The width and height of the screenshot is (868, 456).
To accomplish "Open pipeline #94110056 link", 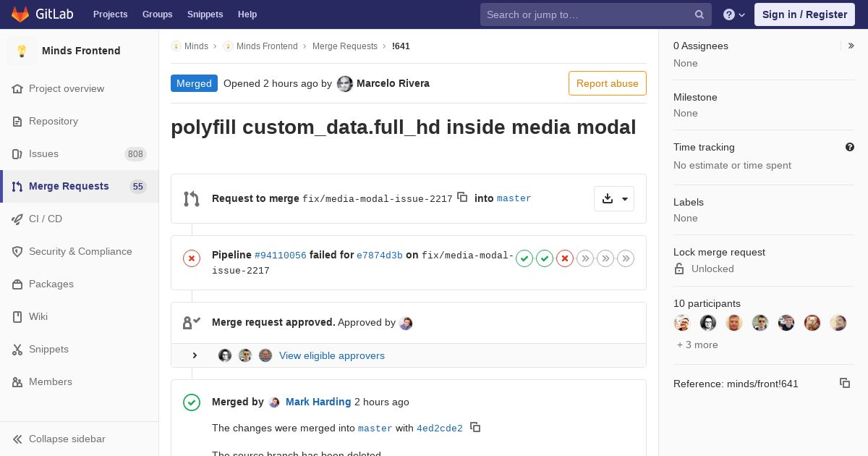I will (281, 256).
